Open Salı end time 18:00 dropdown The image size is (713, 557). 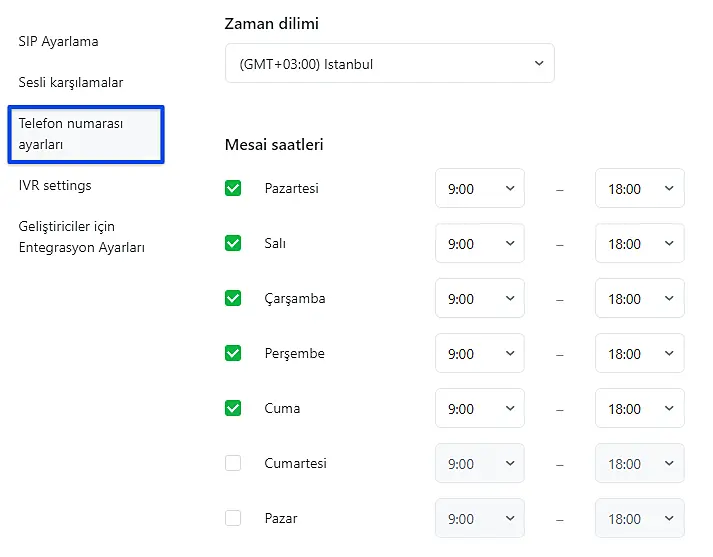(639, 243)
